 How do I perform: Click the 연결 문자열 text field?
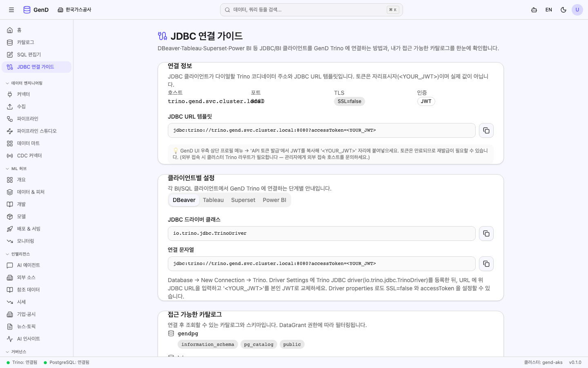tap(322, 264)
